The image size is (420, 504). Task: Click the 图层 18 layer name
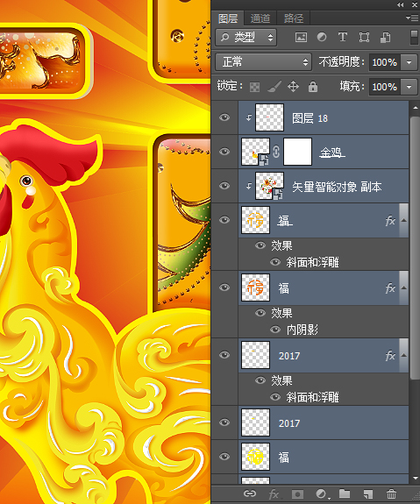coord(310,118)
